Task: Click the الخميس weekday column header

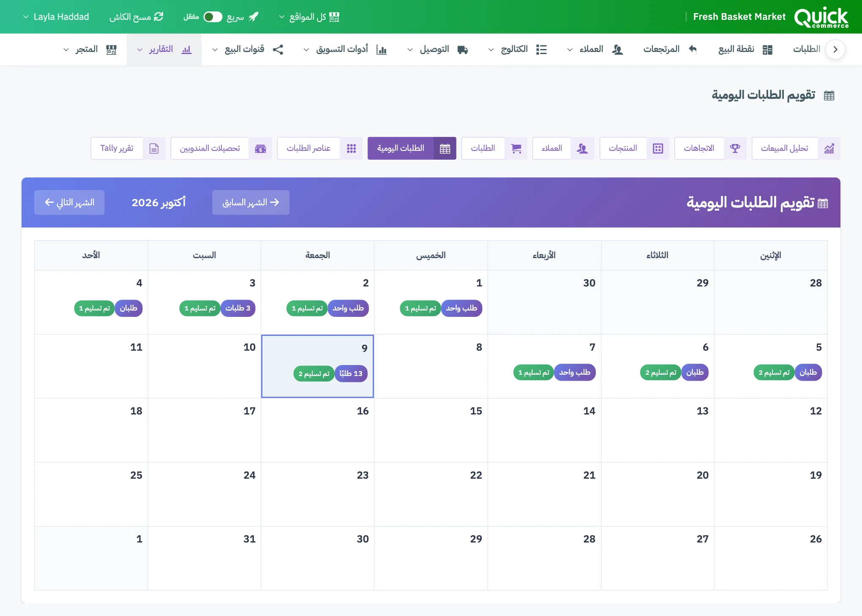Action: pos(431,255)
